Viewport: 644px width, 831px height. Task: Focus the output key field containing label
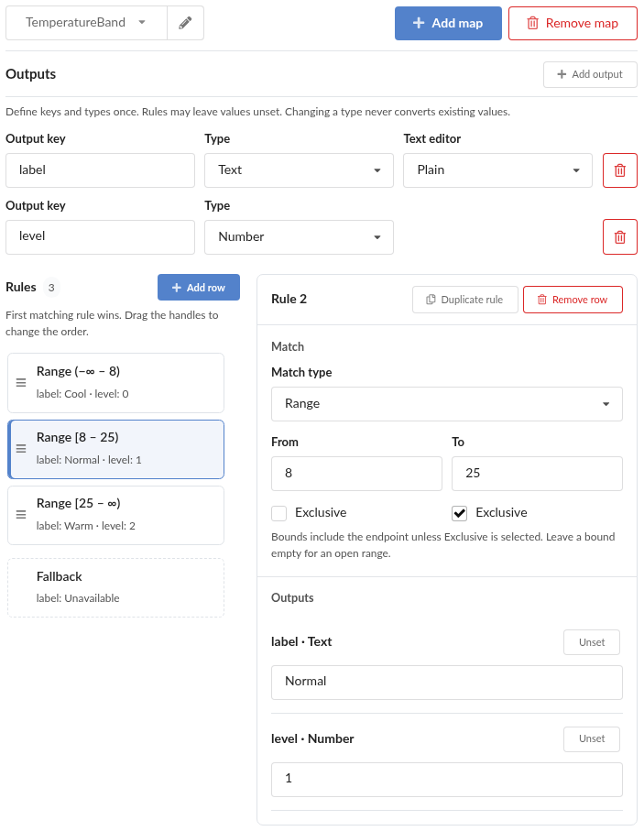100,170
